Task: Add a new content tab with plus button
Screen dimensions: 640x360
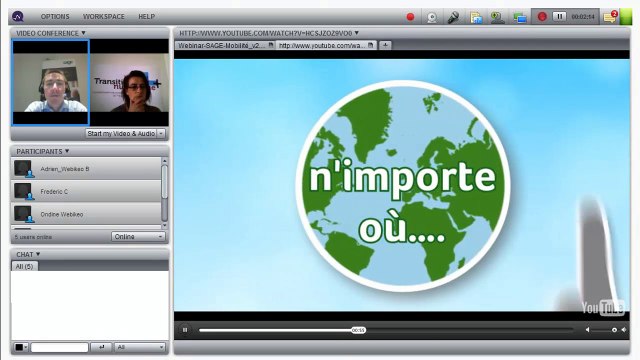Action: point(385,45)
